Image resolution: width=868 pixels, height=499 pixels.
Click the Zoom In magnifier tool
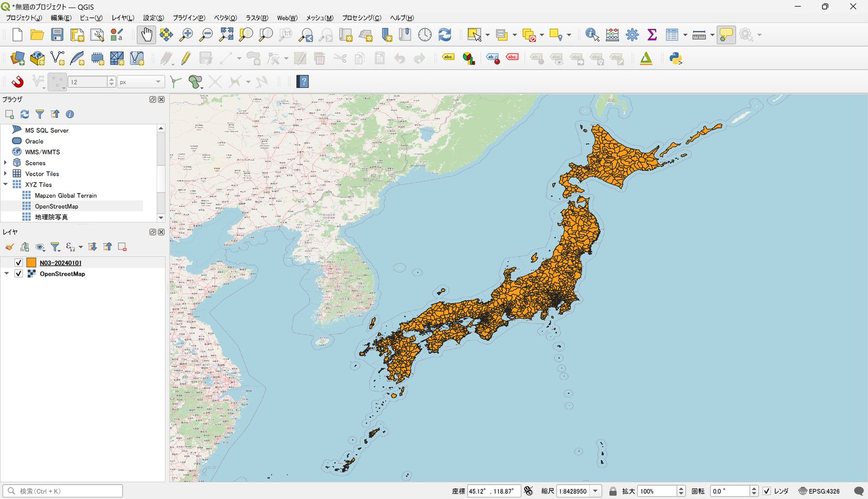(186, 35)
